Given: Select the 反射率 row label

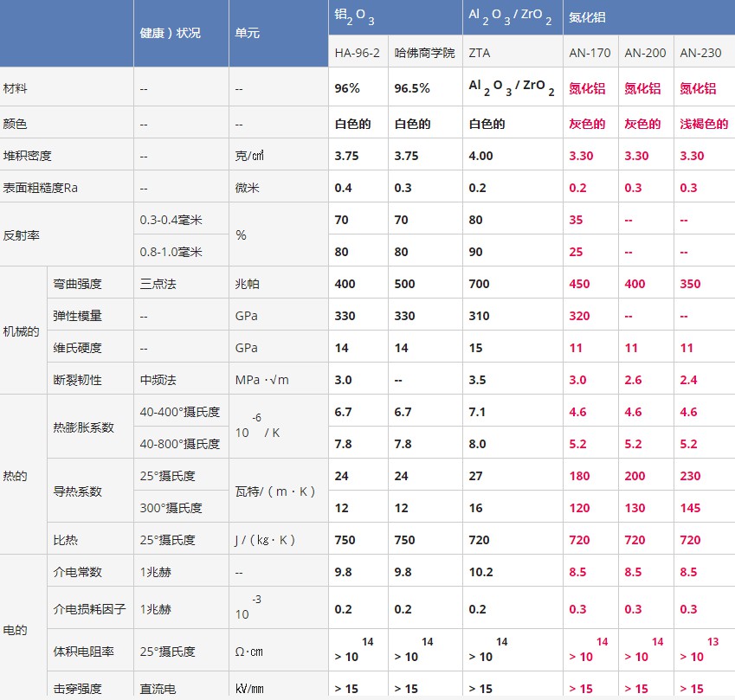Looking at the screenshot, I should pyautogui.click(x=22, y=235).
